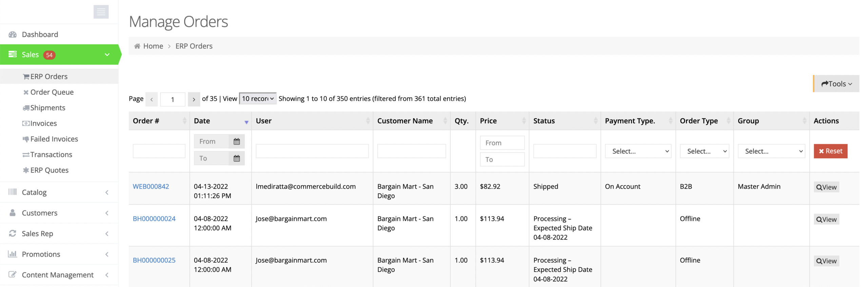This screenshot has width=868, height=287.
Task: Go to next page arrow
Action: coord(194,99)
